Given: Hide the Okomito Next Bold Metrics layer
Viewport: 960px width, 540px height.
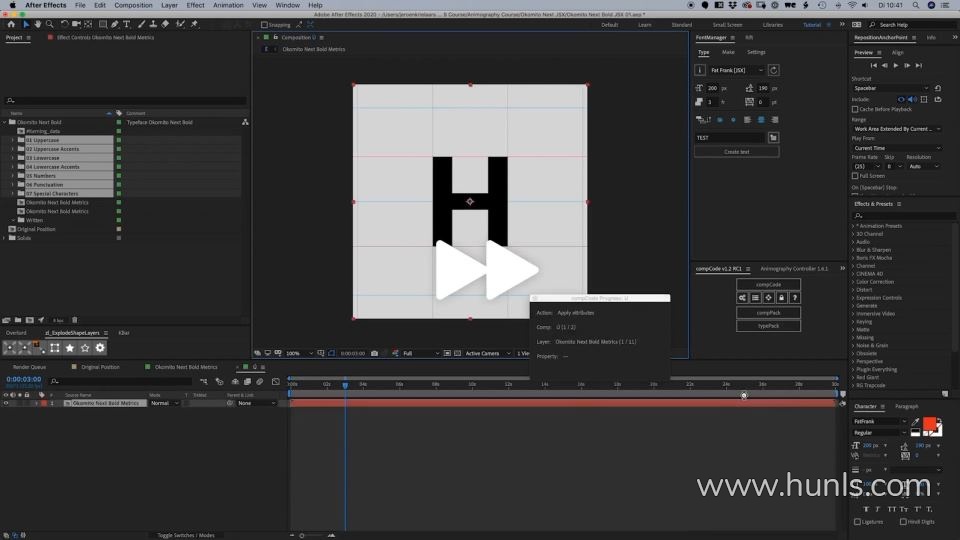Looking at the screenshot, I should click(x=6, y=403).
